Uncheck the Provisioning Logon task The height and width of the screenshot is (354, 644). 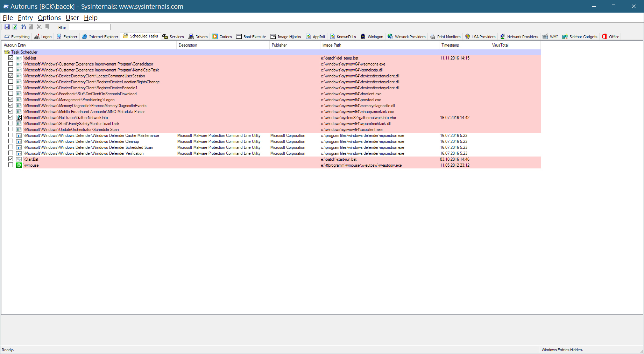pyautogui.click(x=11, y=100)
